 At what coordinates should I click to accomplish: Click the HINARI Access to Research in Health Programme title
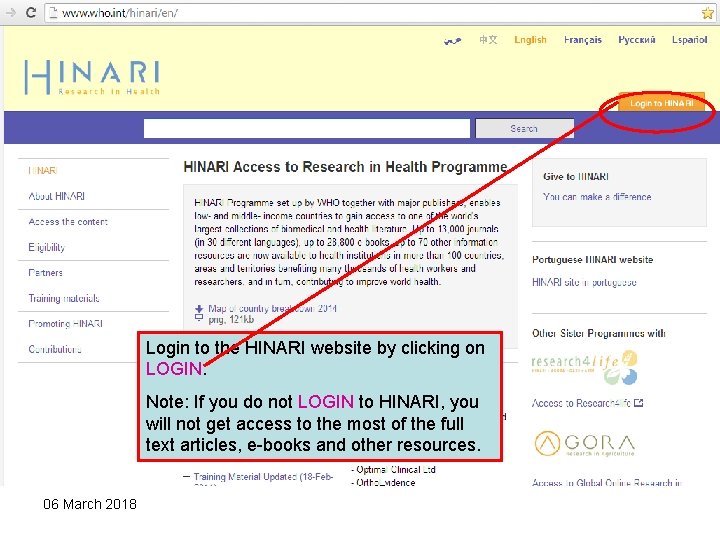[x=345, y=167]
